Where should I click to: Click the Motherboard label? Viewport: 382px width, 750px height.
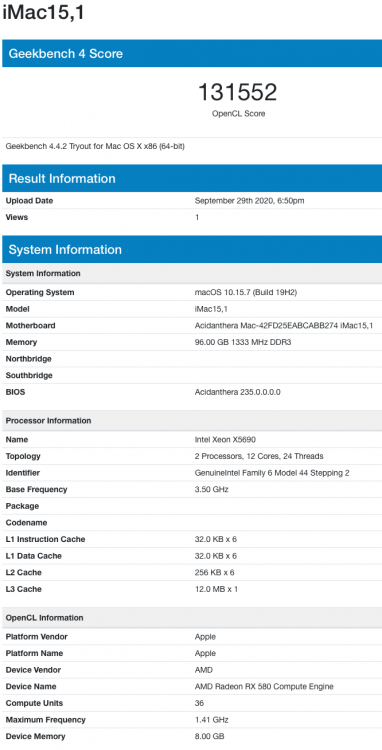coord(30,326)
